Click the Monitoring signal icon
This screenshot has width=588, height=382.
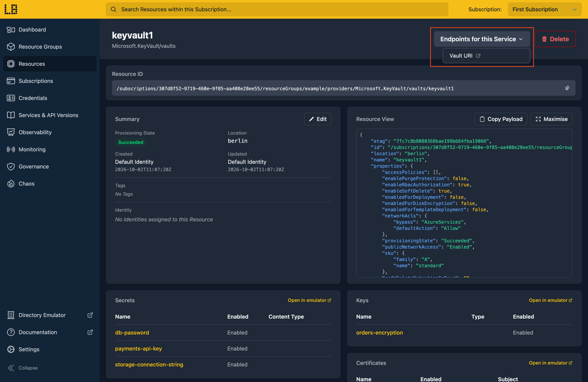[11, 149]
